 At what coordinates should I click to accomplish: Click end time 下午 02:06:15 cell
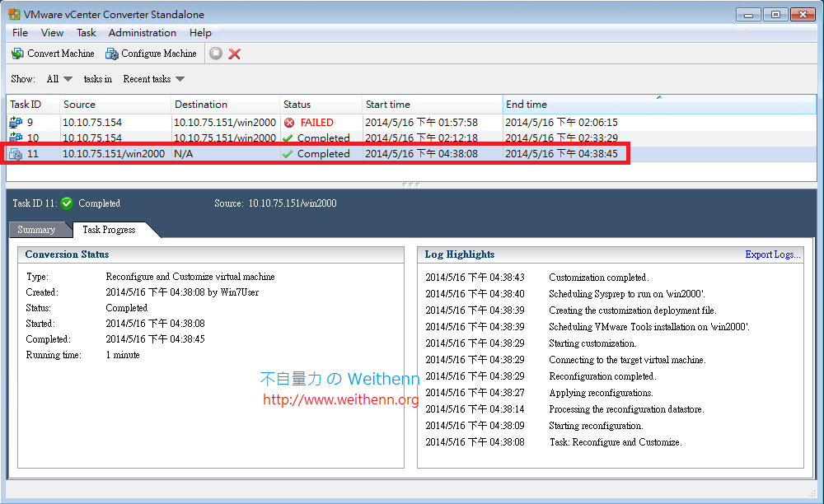561,123
